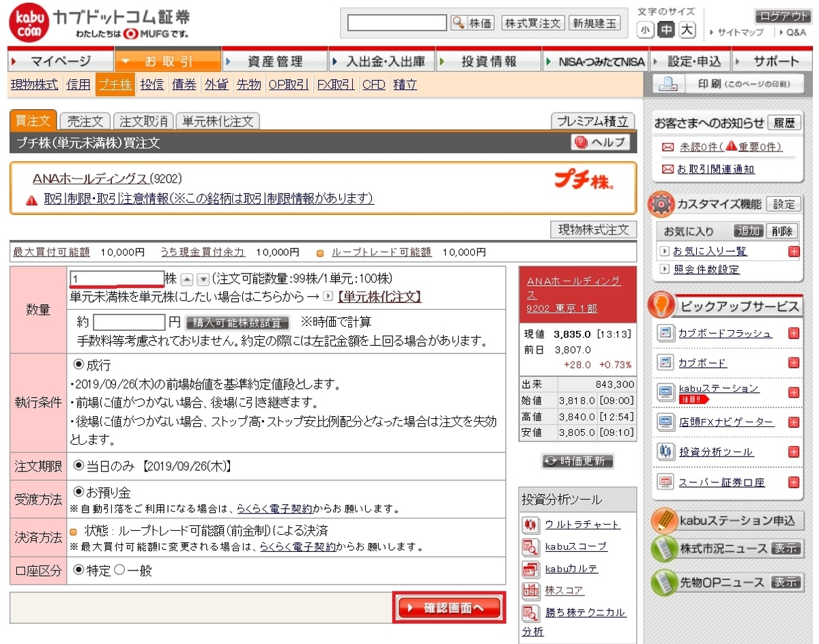Click the 株スコア icon
Viewport: 819px width, 644px height.
pyautogui.click(x=530, y=590)
